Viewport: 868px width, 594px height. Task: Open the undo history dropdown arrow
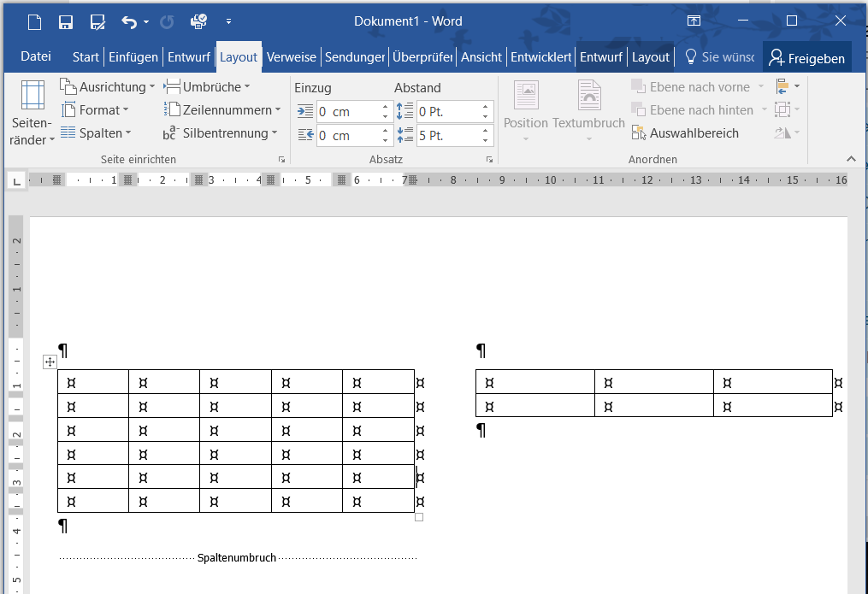point(146,22)
